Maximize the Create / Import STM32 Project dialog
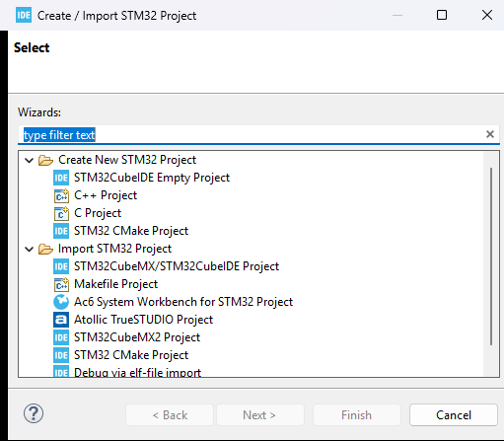 (x=442, y=15)
